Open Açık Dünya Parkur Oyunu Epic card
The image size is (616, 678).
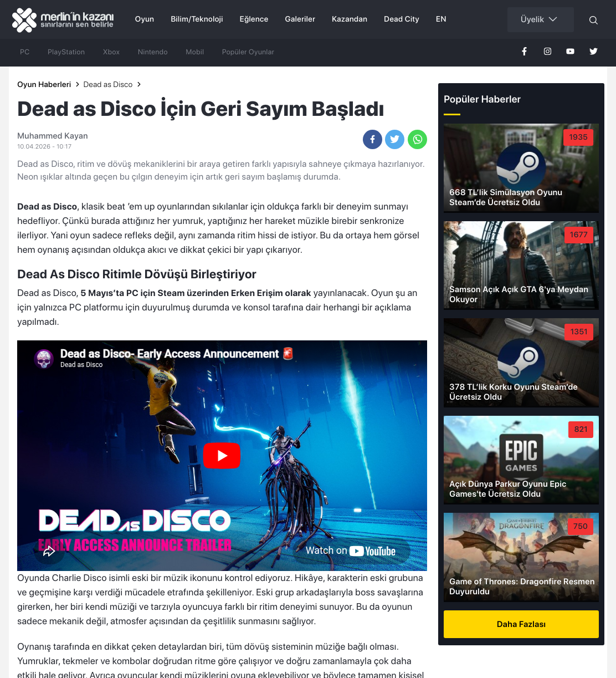click(521, 460)
